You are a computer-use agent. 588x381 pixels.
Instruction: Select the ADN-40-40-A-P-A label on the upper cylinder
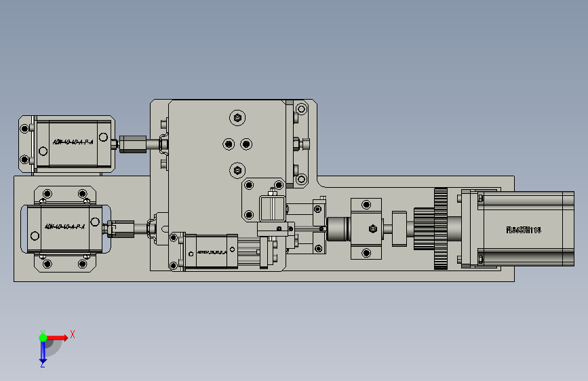(x=73, y=142)
